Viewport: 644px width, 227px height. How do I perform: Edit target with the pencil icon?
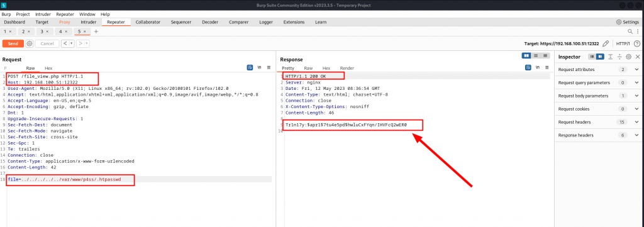(606, 43)
